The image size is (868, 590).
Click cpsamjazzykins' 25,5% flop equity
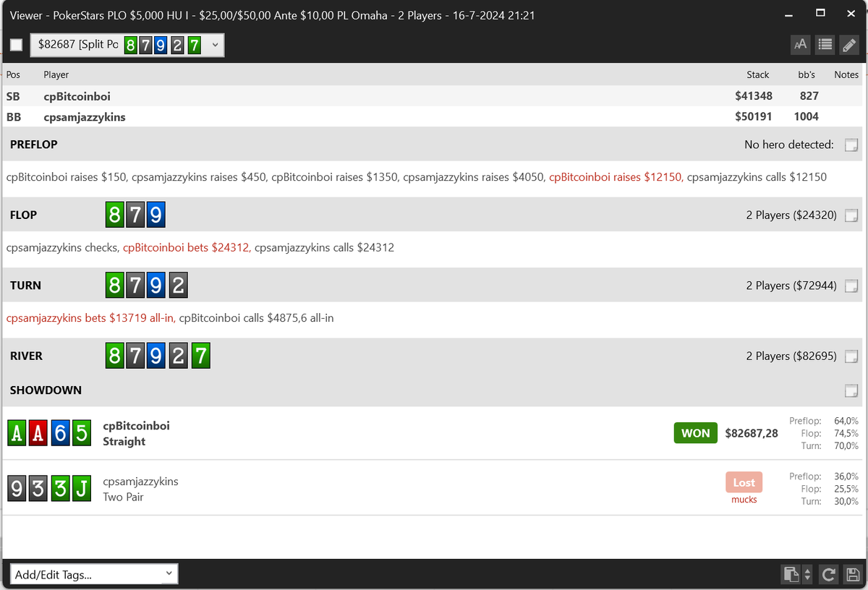coord(846,489)
